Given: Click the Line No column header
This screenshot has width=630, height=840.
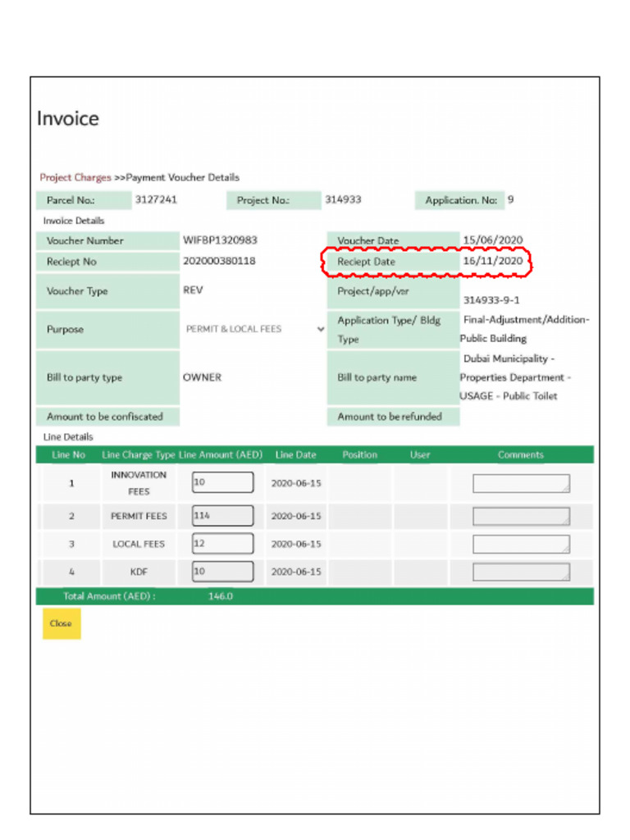Looking at the screenshot, I should [x=69, y=454].
